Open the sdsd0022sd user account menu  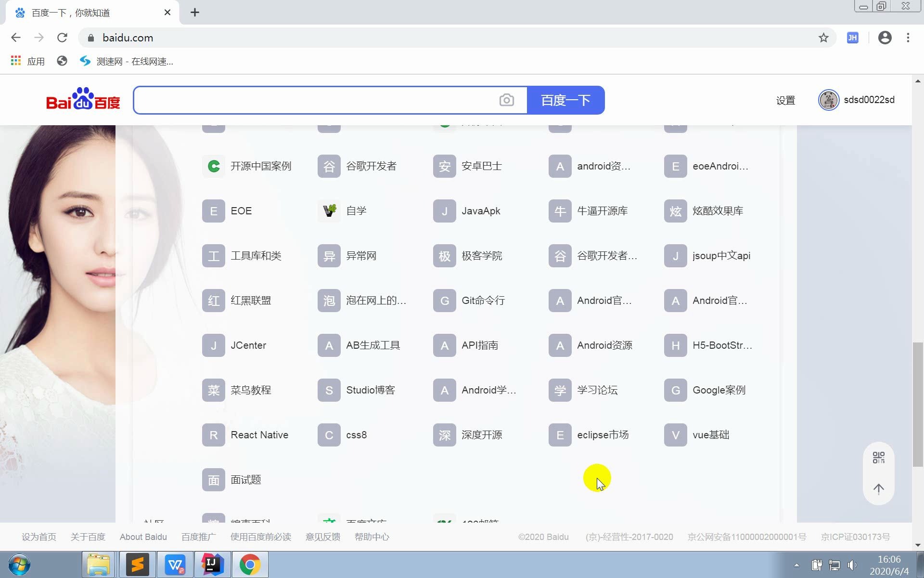click(x=857, y=100)
